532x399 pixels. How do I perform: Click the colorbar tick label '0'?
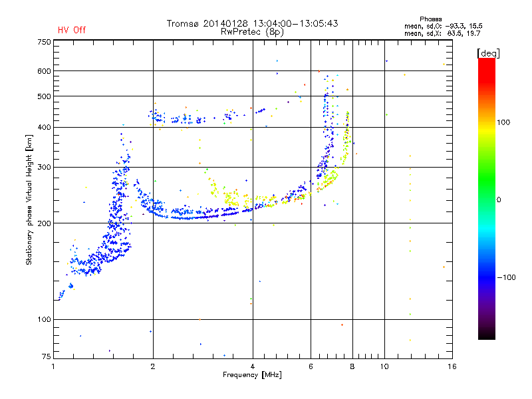(x=499, y=199)
